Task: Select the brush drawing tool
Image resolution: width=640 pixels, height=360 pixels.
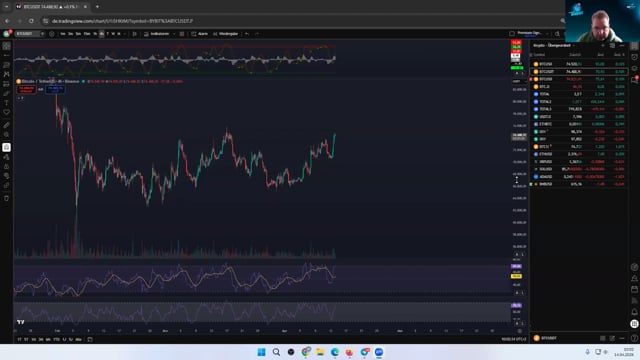Action: 7,93
